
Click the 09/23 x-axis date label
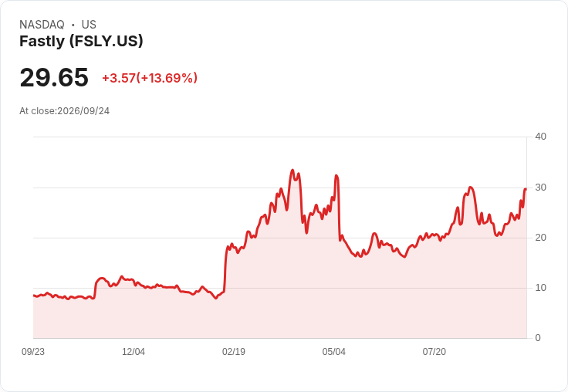tap(33, 352)
